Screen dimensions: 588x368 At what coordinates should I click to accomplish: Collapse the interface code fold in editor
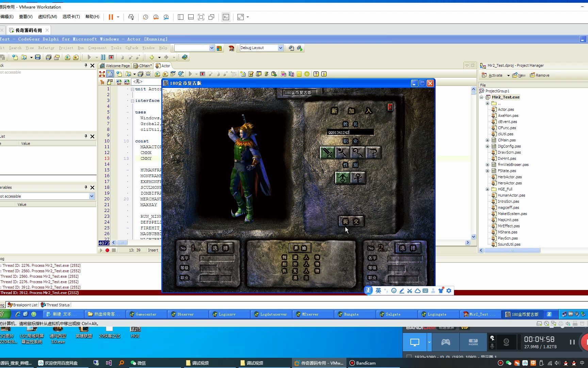click(132, 101)
